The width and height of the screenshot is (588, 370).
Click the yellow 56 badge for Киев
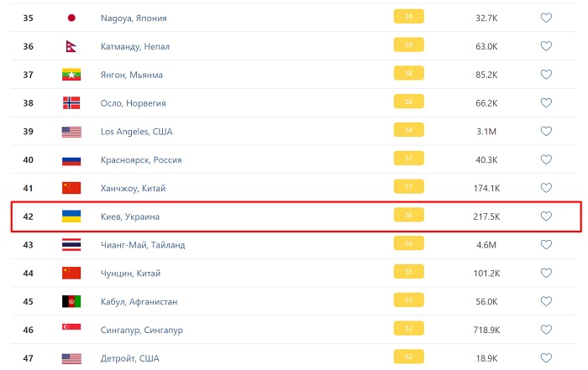[x=408, y=216]
